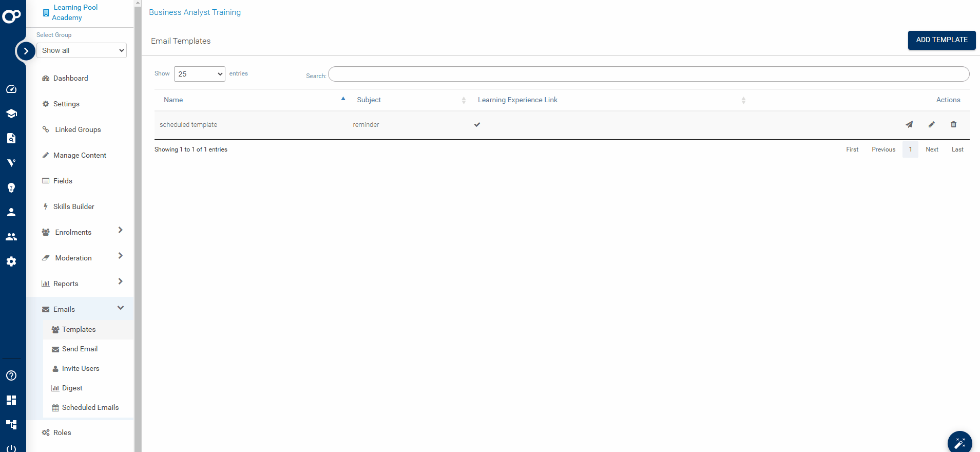Click the ADD TEMPLATE button

(x=941, y=40)
